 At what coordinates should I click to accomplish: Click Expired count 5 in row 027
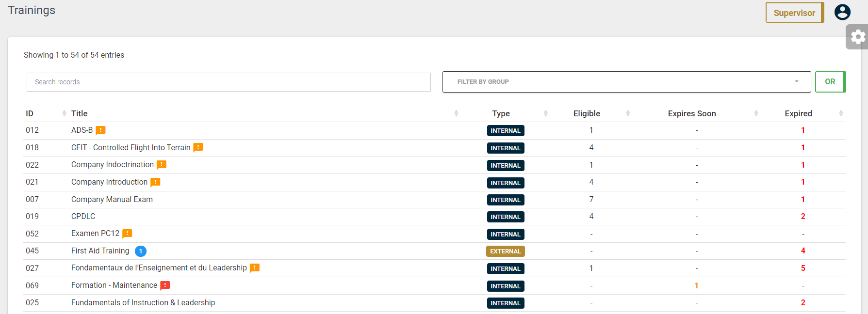click(x=803, y=268)
